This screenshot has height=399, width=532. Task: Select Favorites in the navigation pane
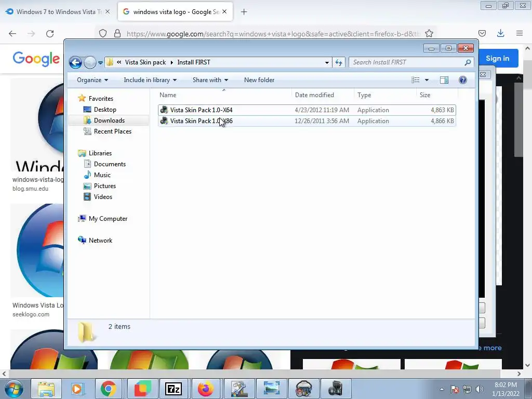click(x=101, y=98)
